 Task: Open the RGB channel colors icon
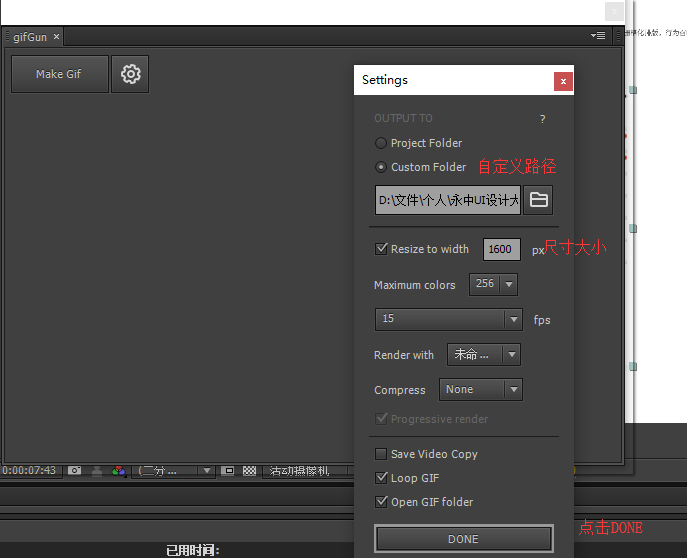point(119,471)
